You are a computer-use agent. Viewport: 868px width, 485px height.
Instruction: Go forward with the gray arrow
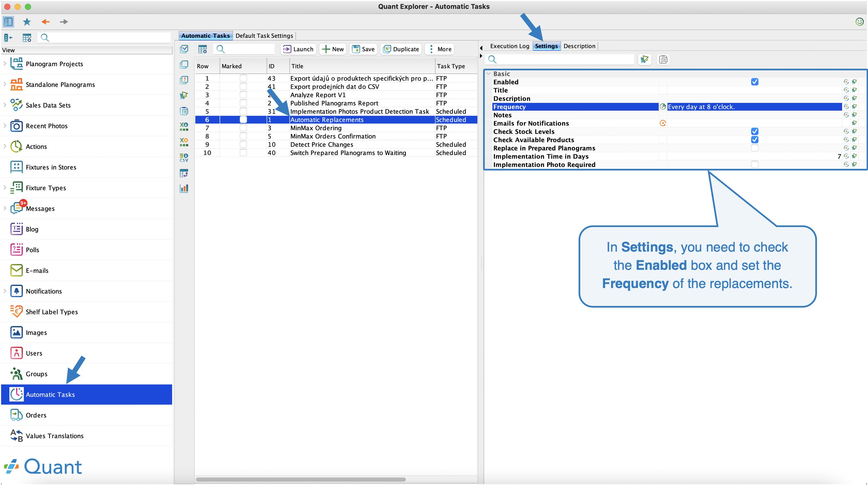tap(64, 22)
